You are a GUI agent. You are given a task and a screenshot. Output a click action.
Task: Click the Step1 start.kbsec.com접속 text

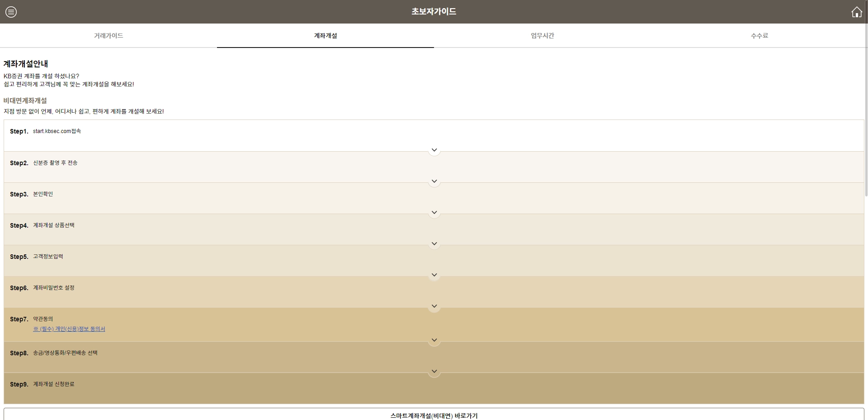point(57,131)
